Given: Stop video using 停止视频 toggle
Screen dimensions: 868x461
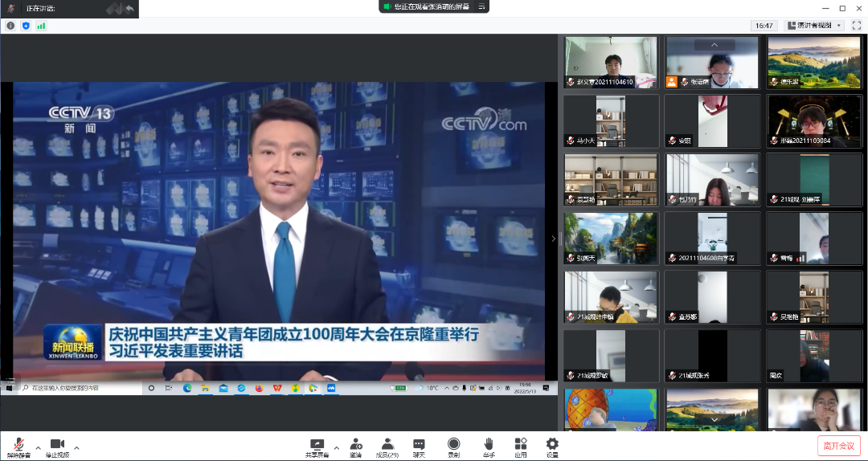Looking at the screenshot, I should point(57,445).
